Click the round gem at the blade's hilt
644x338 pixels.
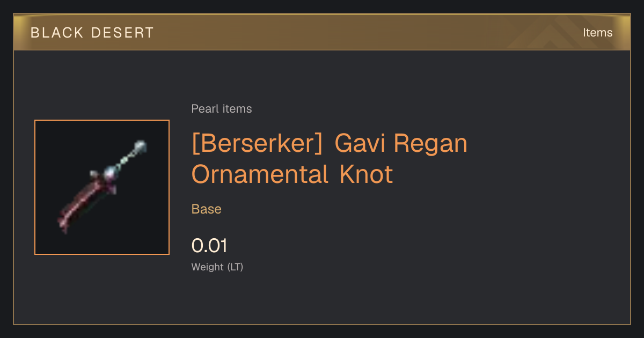(110, 172)
